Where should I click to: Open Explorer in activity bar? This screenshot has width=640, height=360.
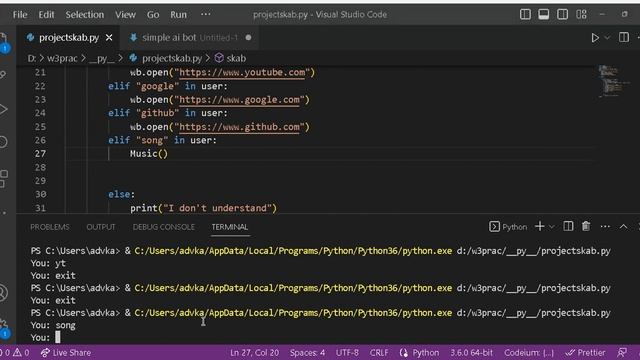point(3,39)
